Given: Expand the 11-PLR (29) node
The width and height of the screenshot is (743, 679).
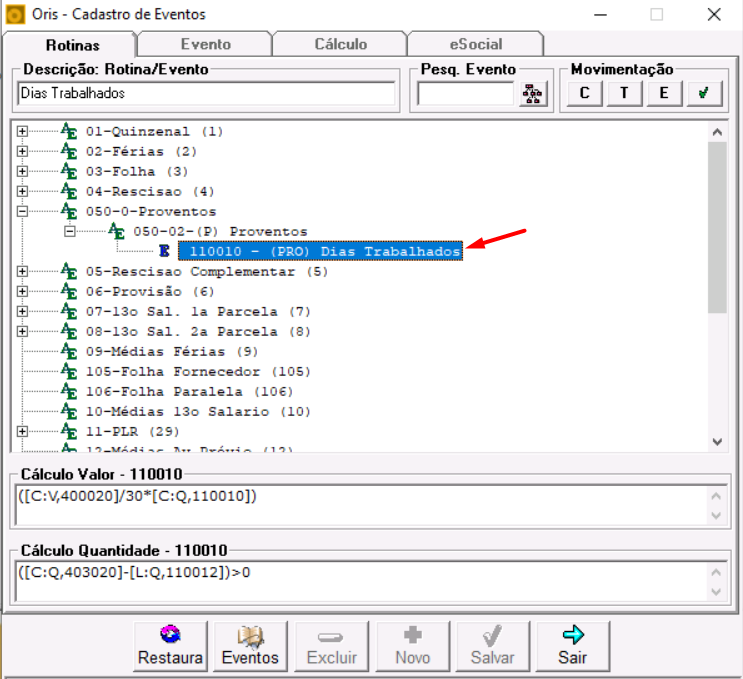Looking at the screenshot, I should tap(22, 431).
